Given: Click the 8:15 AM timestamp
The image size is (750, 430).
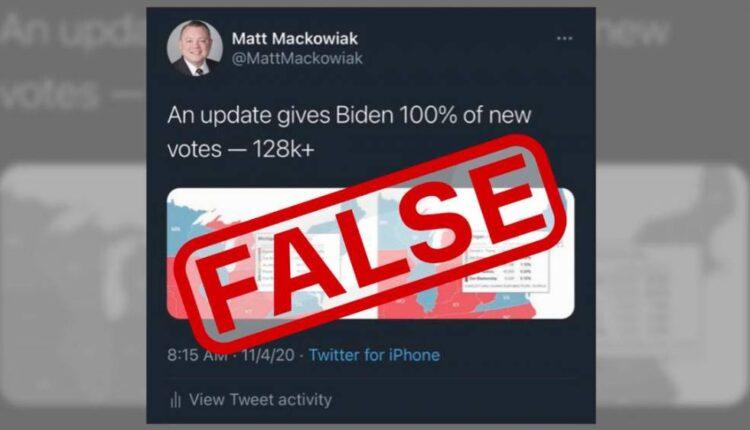Looking at the screenshot, I should coord(197,355).
